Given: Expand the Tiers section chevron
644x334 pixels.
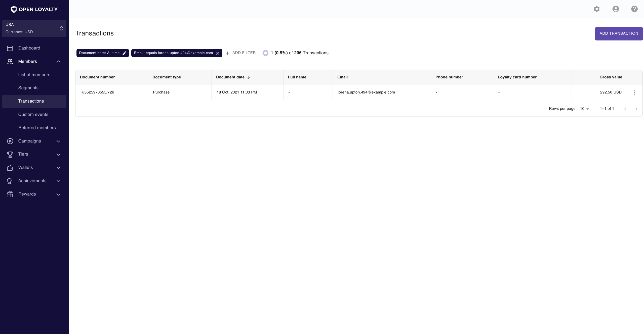Looking at the screenshot, I should [x=58, y=154].
